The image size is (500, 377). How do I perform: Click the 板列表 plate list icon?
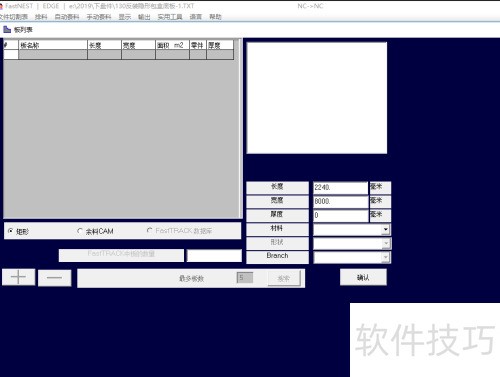click(7, 30)
